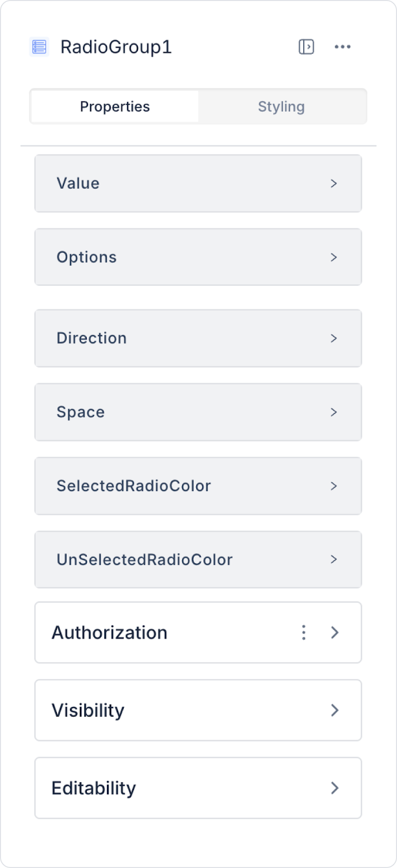Viewport: 397px width, 868px height.
Task: Expand the Direction property row
Action: pyautogui.click(x=198, y=339)
